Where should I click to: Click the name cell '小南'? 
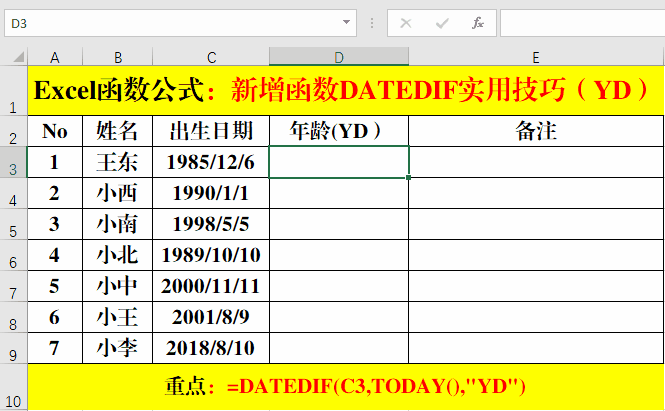coord(117,224)
